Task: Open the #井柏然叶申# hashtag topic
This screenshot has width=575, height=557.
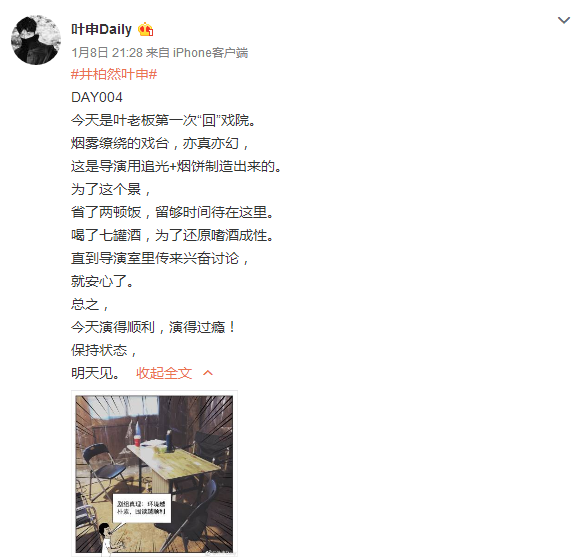Action: click(114, 74)
